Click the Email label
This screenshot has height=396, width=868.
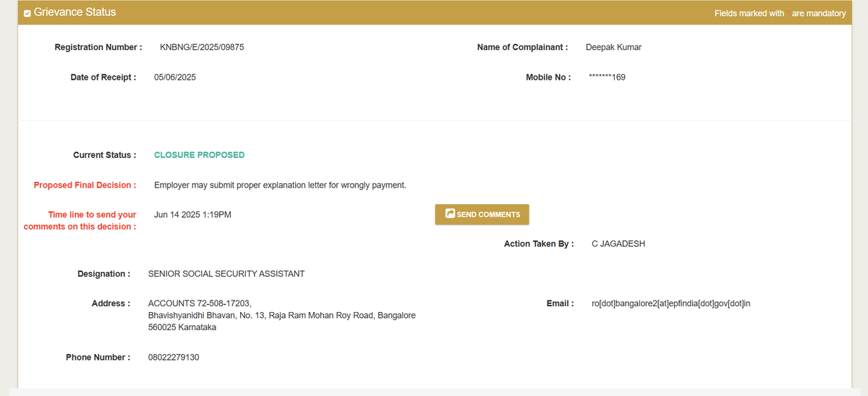coord(560,303)
